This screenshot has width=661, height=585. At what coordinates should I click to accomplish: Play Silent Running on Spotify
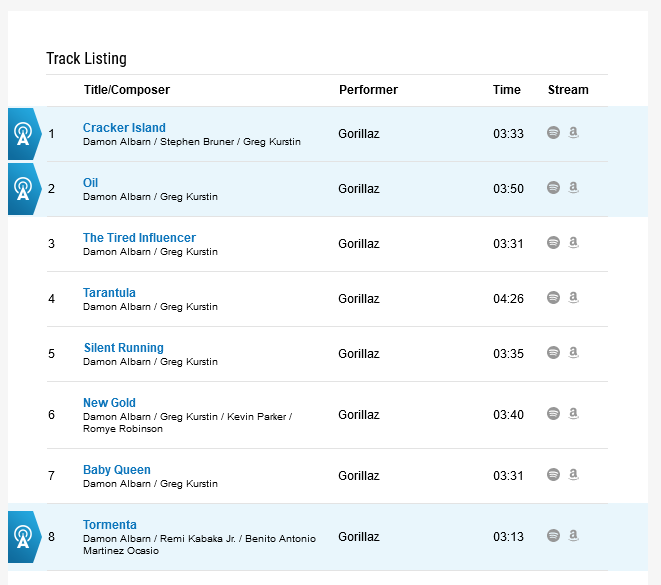coord(553,352)
